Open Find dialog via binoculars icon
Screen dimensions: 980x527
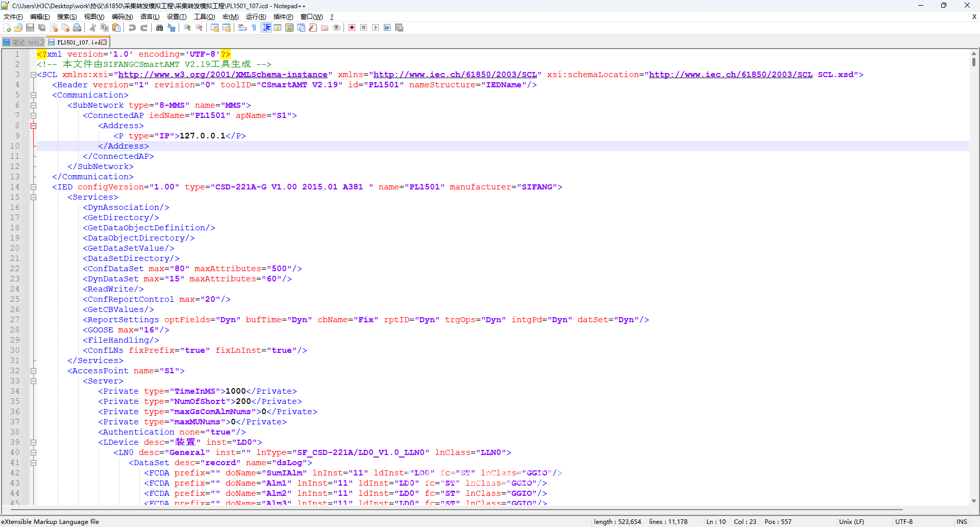click(x=159, y=28)
